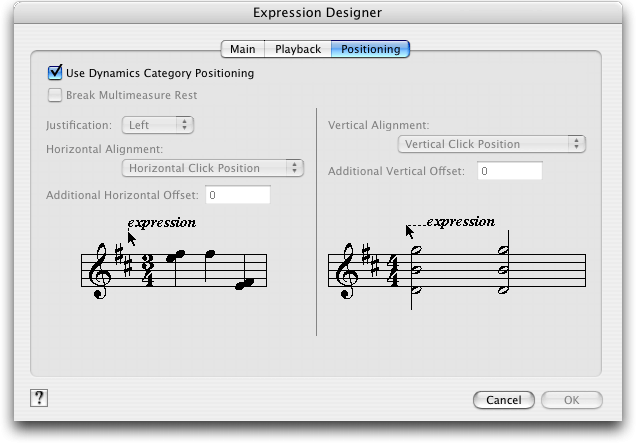Click 'expression' text in left preview
Image resolution: width=636 pixels, height=444 pixels.
point(162,223)
